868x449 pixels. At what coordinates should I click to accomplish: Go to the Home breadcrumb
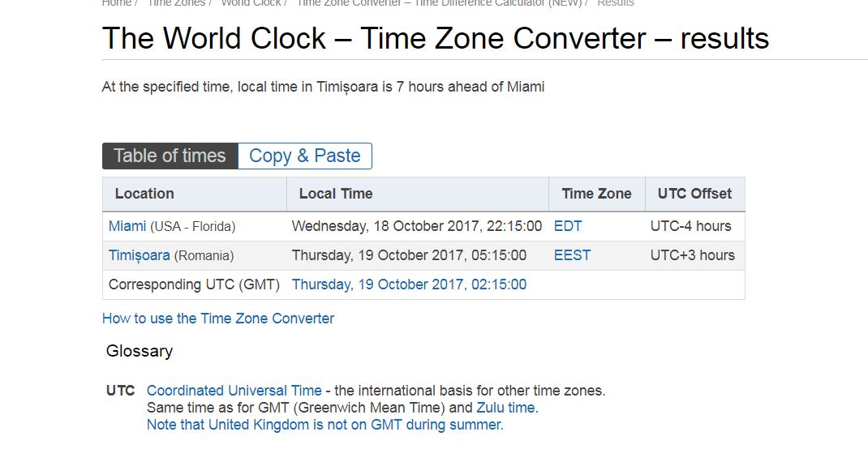pyautogui.click(x=116, y=3)
